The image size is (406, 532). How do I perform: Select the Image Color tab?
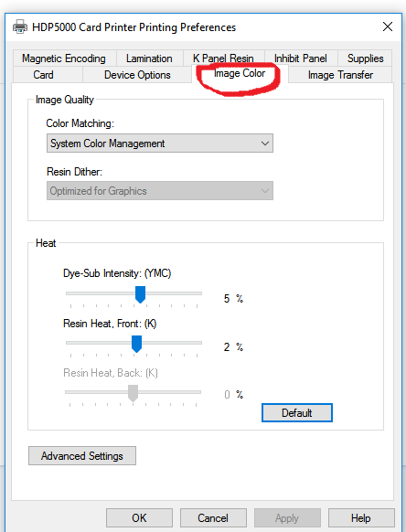240,73
